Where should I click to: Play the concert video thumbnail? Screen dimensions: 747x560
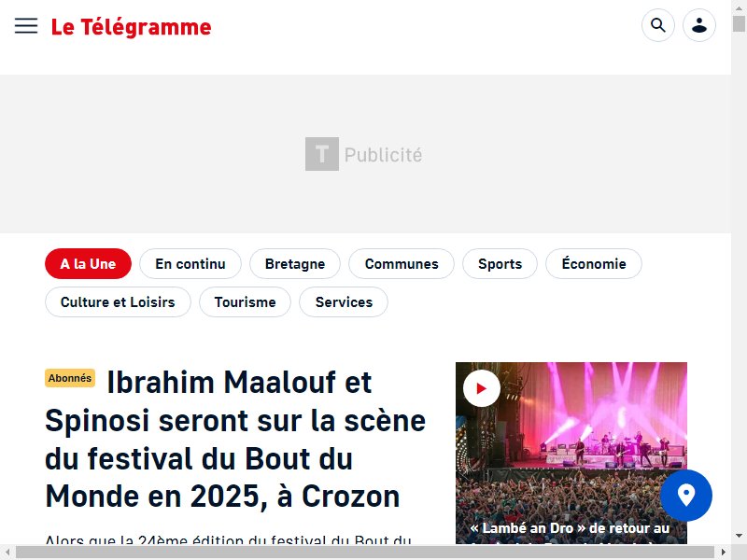(482, 388)
